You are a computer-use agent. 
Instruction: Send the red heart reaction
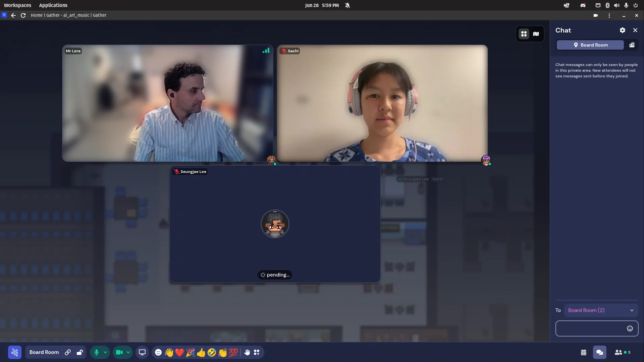click(179, 352)
